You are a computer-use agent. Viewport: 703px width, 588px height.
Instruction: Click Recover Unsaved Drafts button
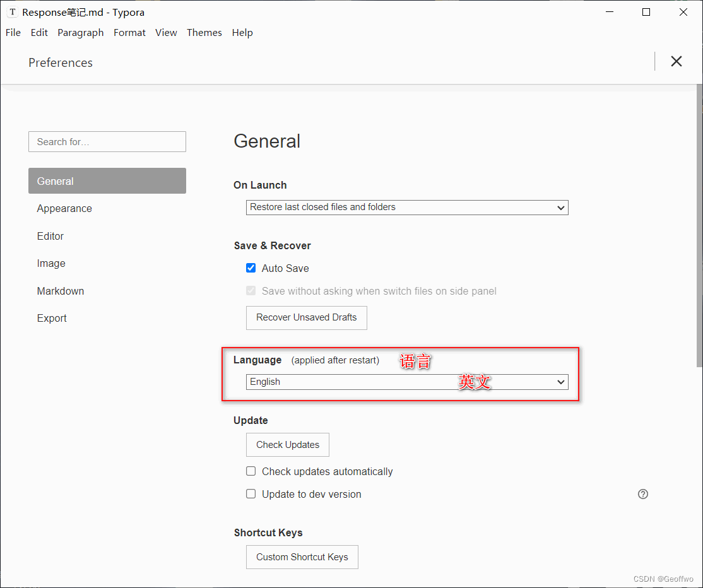307,318
